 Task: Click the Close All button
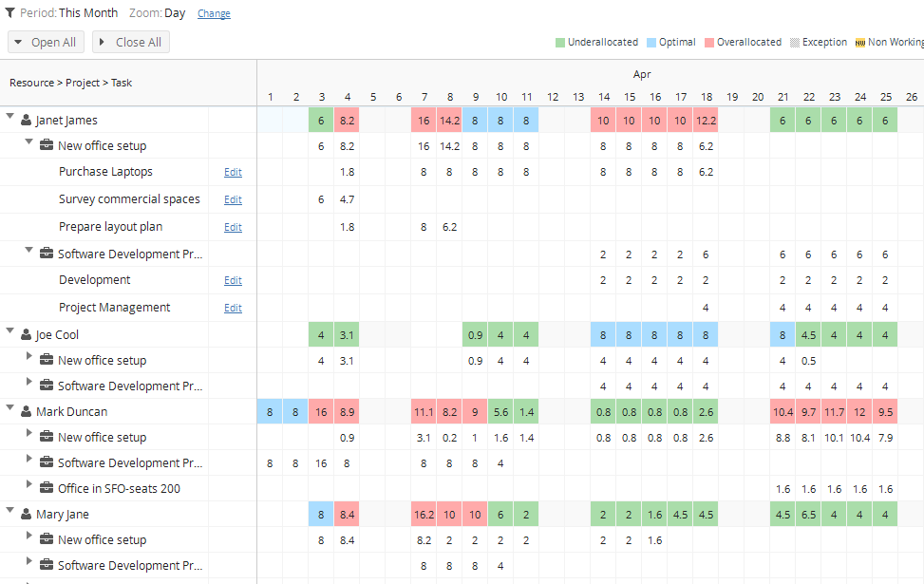click(131, 43)
